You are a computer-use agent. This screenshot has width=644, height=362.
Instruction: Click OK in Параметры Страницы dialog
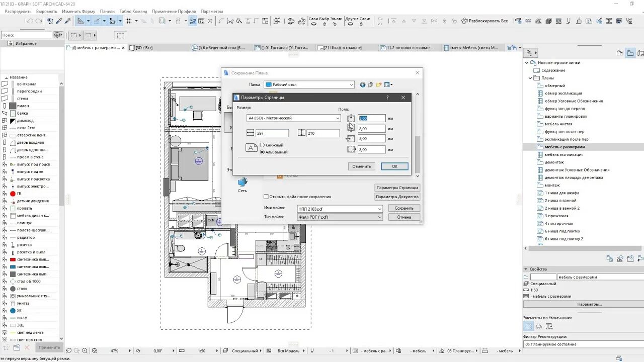(394, 166)
